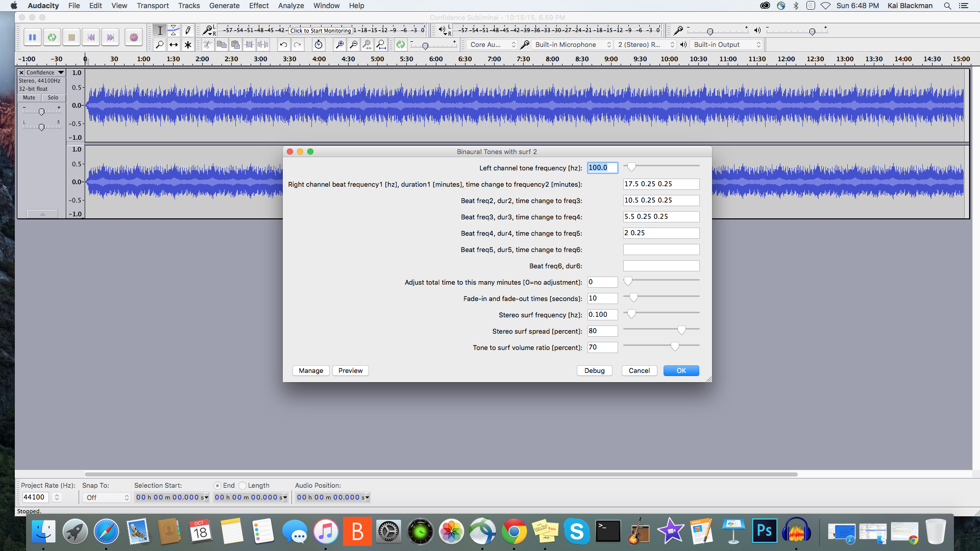Click the Tone to surf volume ratio slider
The height and width of the screenshot is (551, 980).
click(661, 346)
